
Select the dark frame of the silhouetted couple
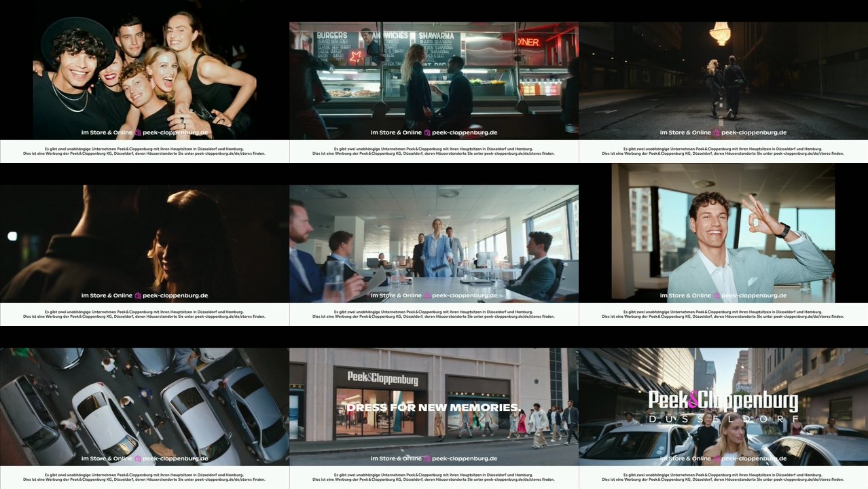click(145, 244)
